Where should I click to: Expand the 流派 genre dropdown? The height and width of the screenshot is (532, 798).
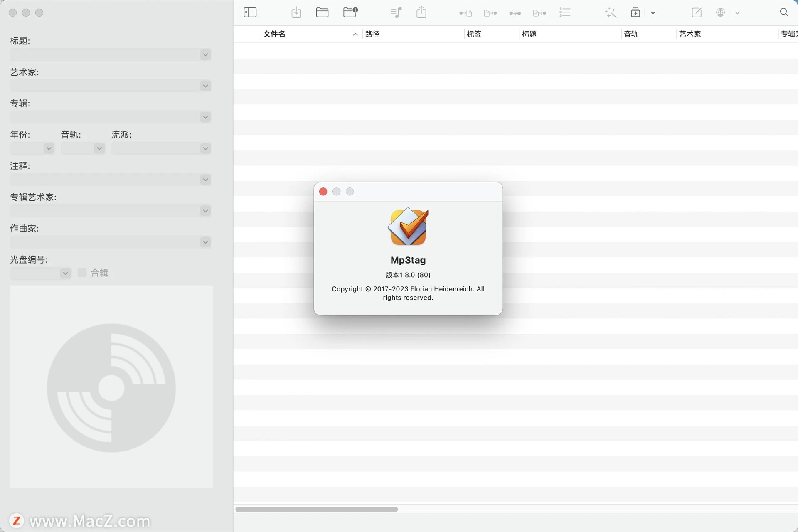pyautogui.click(x=205, y=148)
